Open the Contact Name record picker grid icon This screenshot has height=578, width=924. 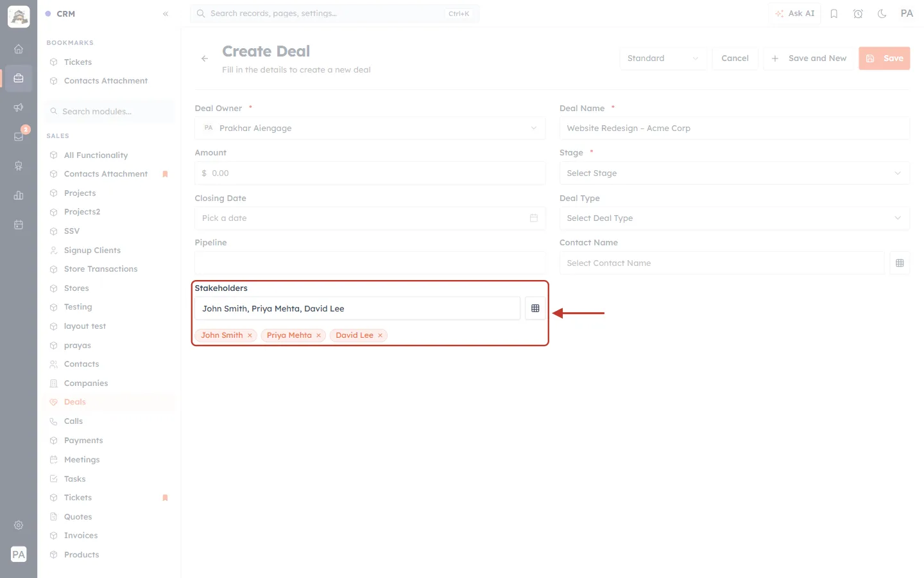(x=900, y=263)
